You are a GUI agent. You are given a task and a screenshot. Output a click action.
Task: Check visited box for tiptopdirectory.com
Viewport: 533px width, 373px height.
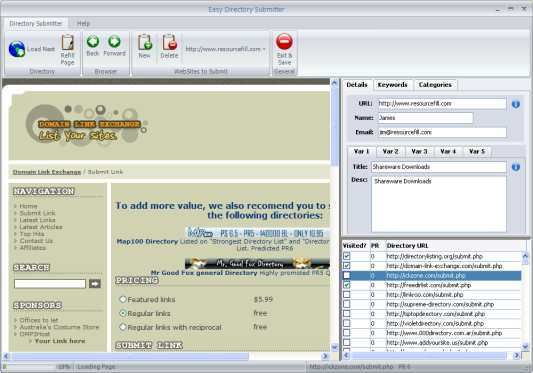(x=346, y=314)
